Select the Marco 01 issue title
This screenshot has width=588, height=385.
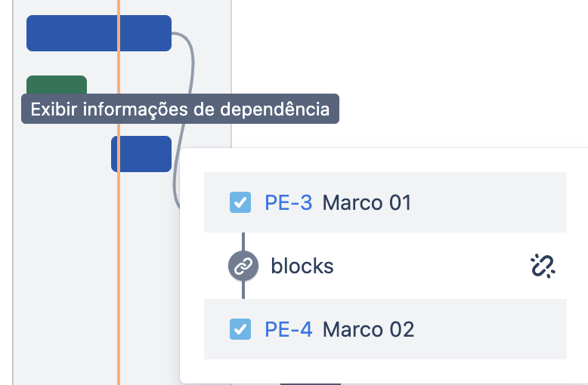tap(367, 202)
